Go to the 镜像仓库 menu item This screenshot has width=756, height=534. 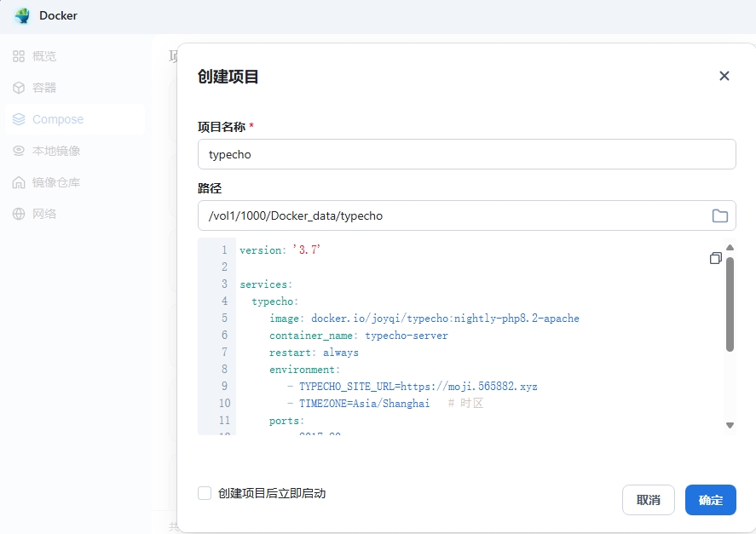pos(56,182)
